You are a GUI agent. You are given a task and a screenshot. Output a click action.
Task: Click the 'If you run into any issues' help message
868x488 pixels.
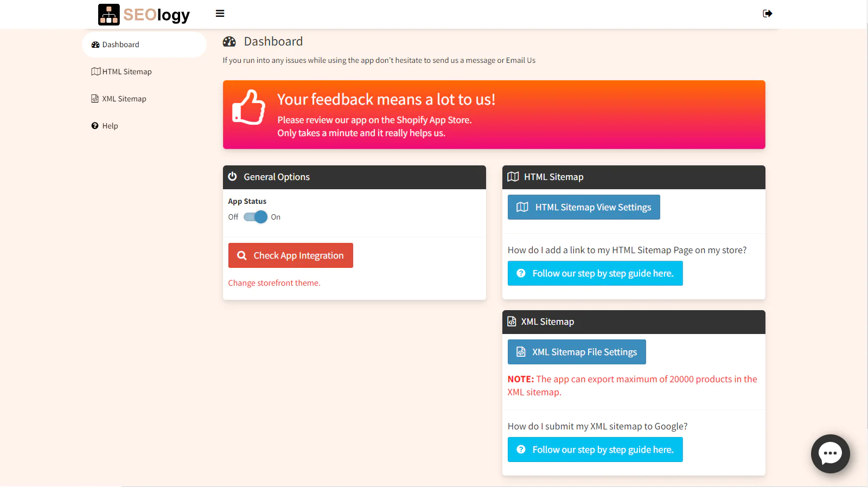379,60
